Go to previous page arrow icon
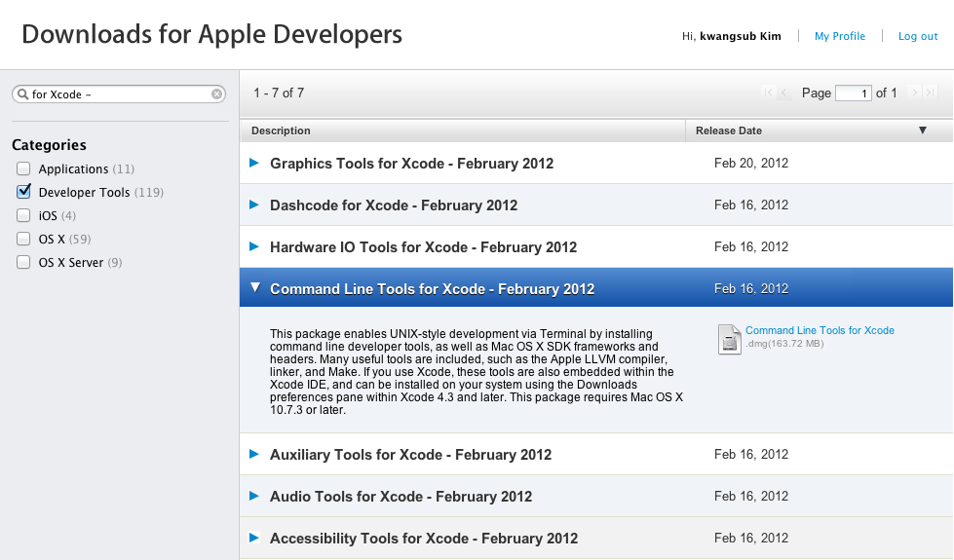Screen dimensions: 954x560 point(783,93)
